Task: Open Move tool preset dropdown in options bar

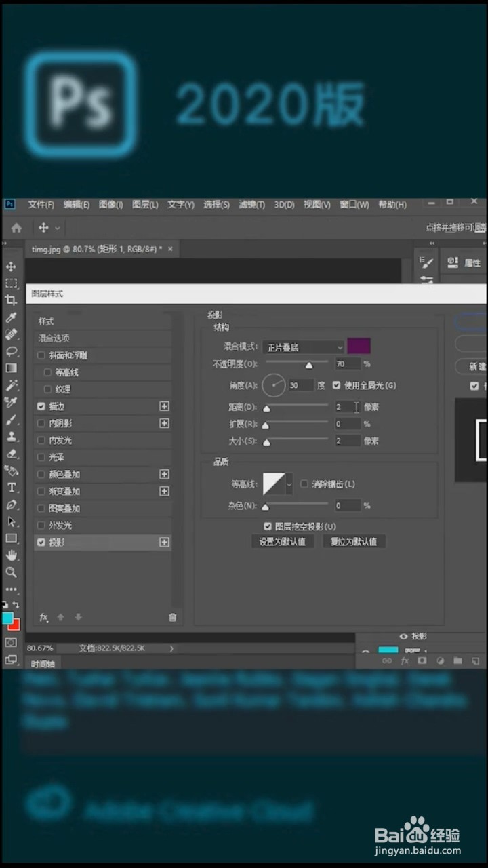Action: [x=58, y=229]
